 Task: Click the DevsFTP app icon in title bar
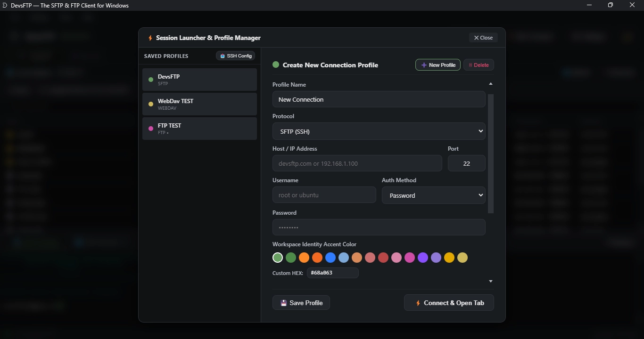coord(5,5)
